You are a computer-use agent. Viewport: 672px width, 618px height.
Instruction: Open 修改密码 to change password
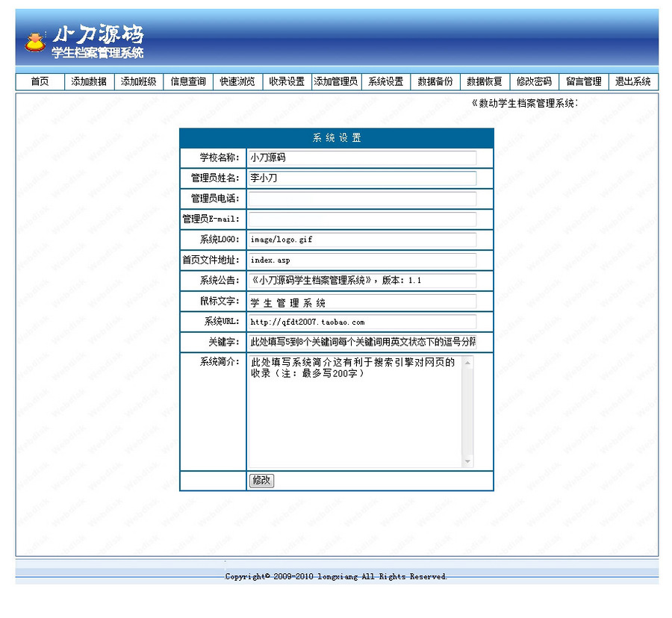tap(533, 82)
